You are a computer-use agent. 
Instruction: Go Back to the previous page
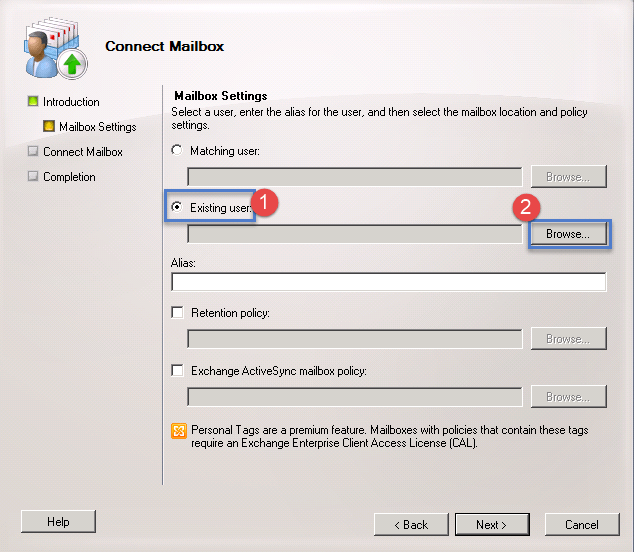tap(411, 525)
